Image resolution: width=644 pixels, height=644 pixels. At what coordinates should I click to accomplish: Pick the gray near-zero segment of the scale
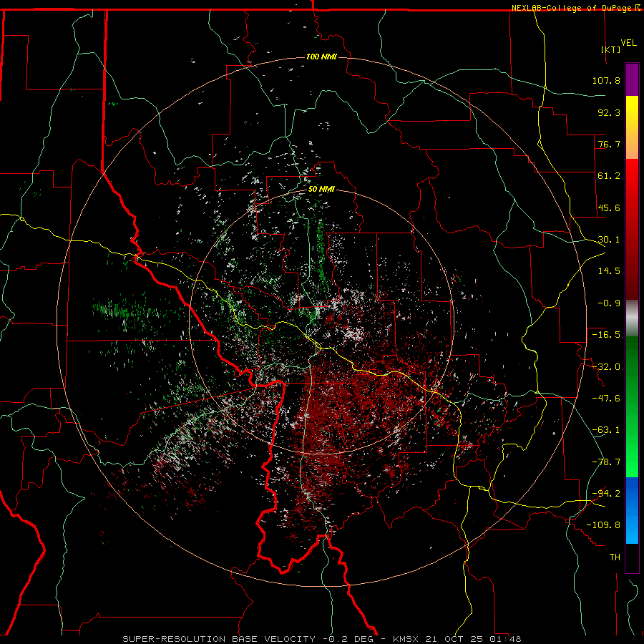(632, 318)
